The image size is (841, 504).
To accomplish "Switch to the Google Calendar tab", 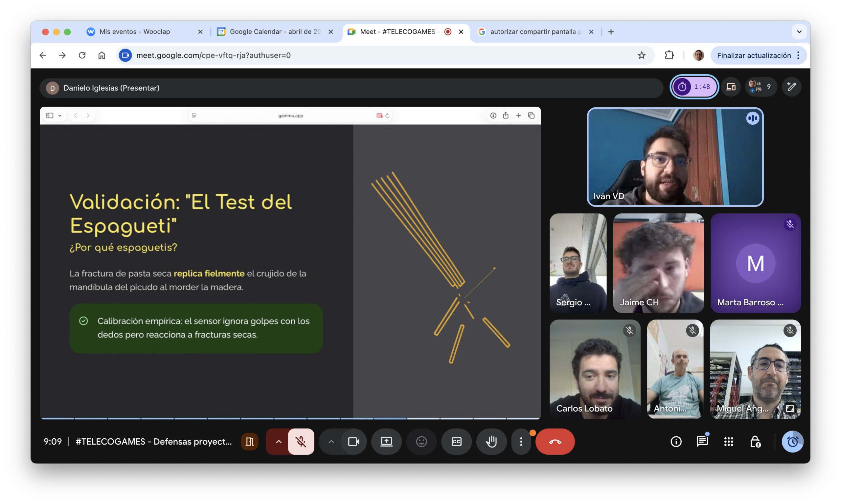I will 275,32.
